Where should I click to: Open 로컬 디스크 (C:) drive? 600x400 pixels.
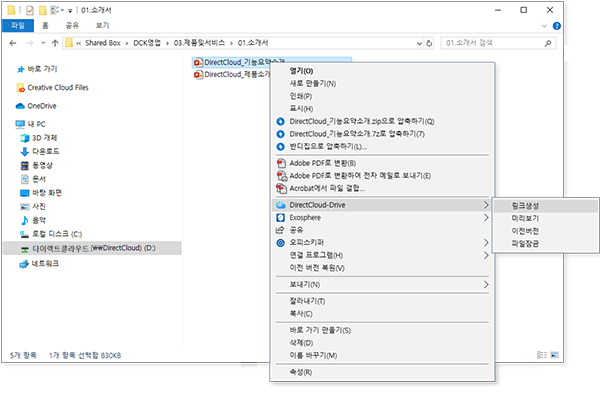click(x=51, y=234)
